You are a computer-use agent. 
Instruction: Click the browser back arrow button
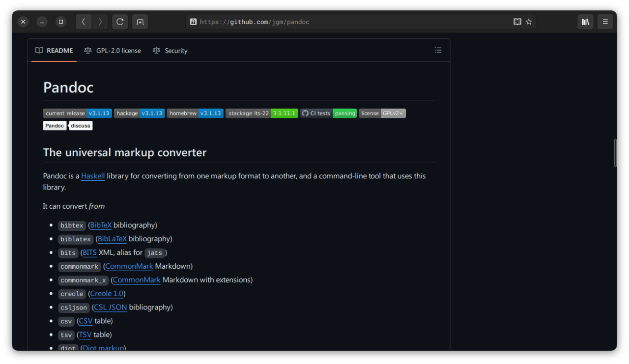point(84,22)
